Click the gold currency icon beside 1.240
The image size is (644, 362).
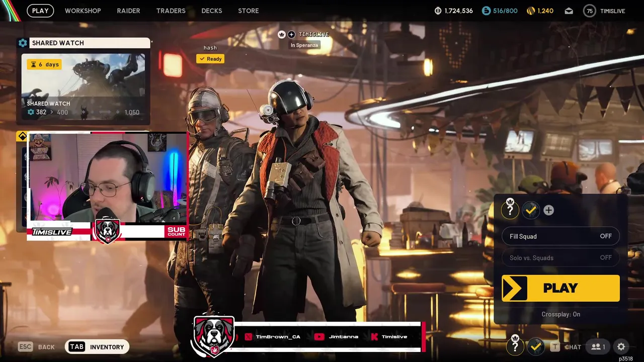pyautogui.click(x=531, y=11)
